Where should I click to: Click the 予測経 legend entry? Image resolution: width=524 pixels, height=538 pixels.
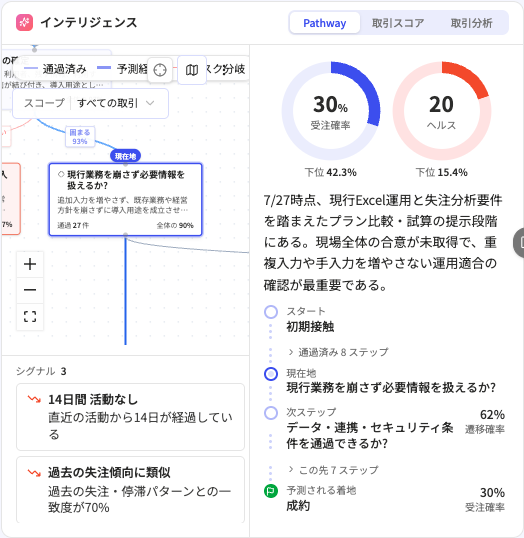122,69
